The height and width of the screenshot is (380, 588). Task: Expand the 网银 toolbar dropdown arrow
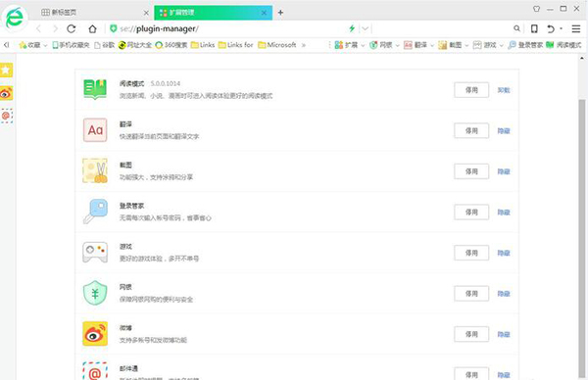pyautogui.click(x=398, y=45)
